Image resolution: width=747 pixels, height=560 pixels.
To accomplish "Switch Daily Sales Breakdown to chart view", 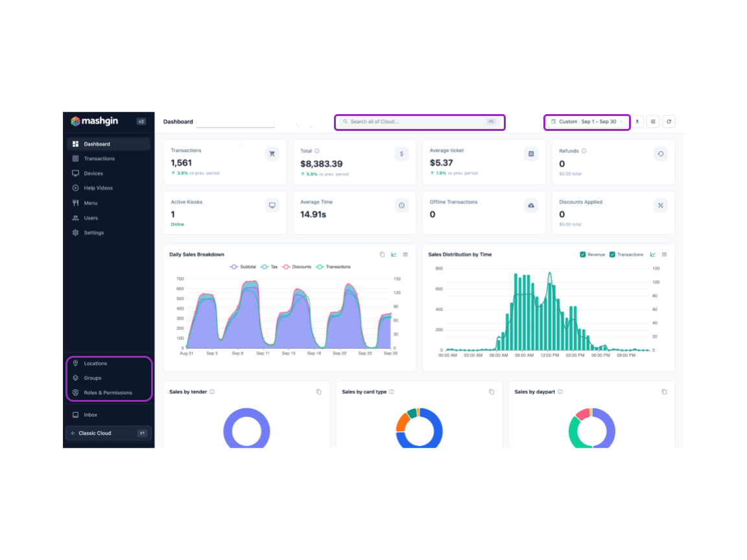I will coord(394,255).
